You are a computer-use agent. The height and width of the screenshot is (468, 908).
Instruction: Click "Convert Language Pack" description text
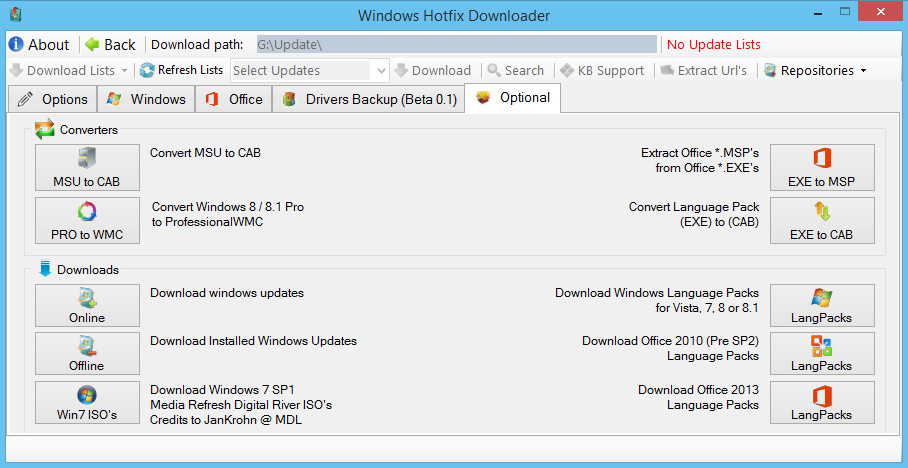point(694,207)
